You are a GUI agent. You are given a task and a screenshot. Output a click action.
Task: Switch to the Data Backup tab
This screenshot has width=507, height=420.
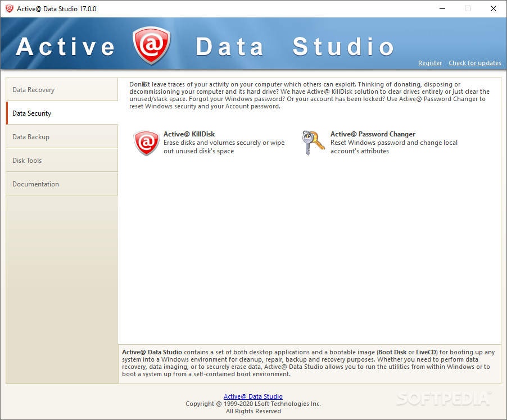(x=62, y=136)
